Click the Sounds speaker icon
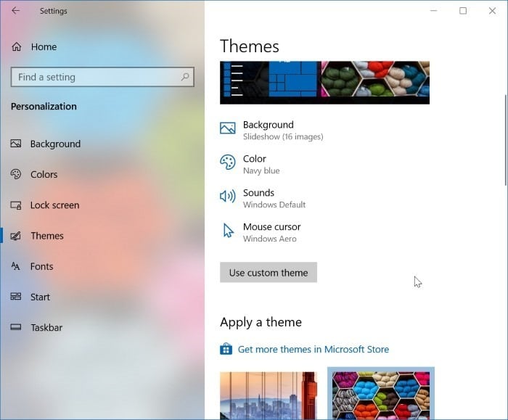The height and width of the screenshot is (420, 508). tap(228, 196)
